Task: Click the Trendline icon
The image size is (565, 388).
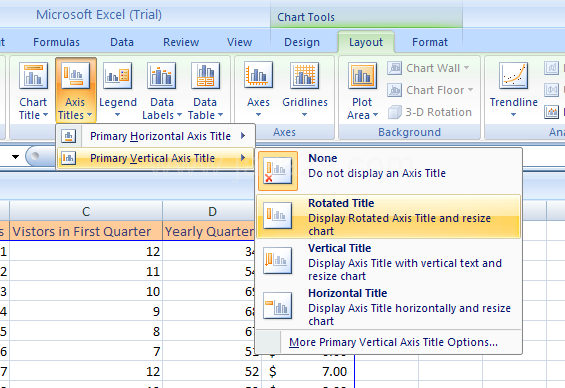Action: (x=513, y=75)
